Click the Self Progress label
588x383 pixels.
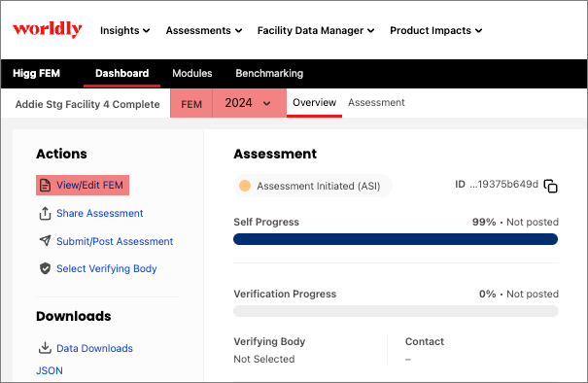pos(266,222)
